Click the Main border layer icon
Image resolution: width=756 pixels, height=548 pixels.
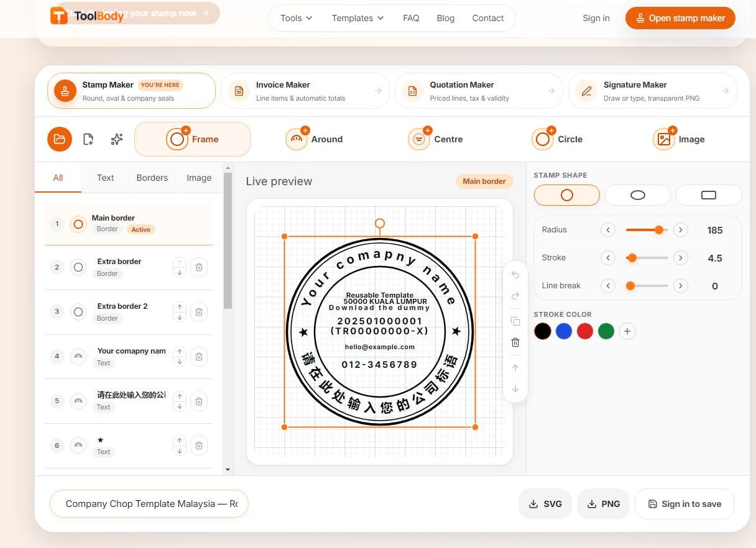78,224
